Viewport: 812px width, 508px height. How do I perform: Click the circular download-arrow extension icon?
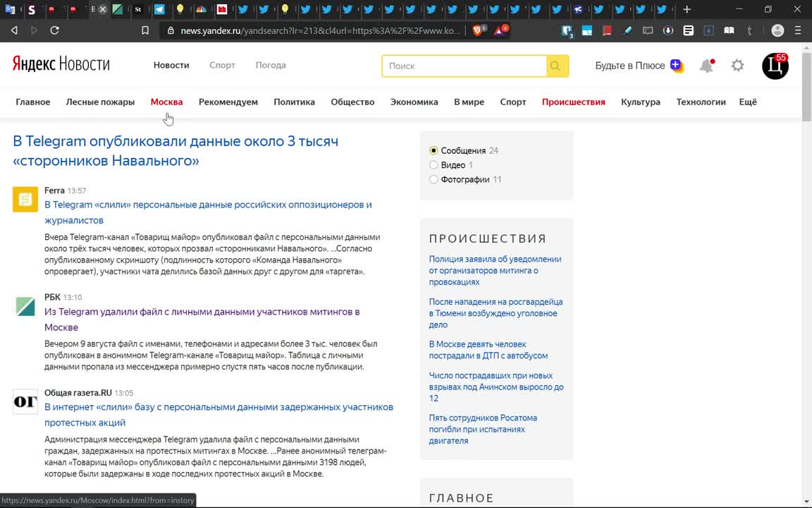click(668, 30)
